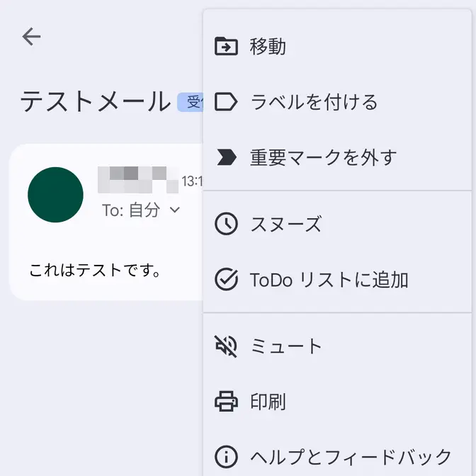This screenshot has height=476, width=476.
Task: Click the printer icon
Action: [x=226, y=402]
